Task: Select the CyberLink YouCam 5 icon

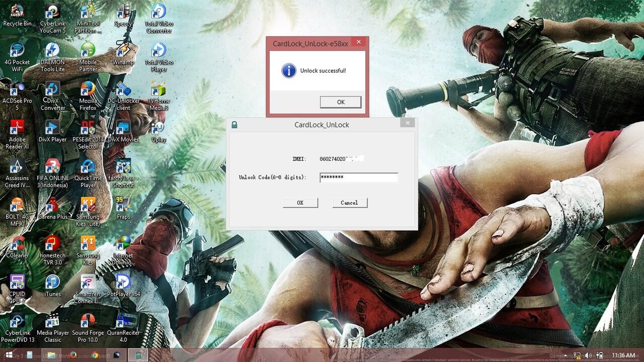Action: pyautogui.click(x=53, y=19)
